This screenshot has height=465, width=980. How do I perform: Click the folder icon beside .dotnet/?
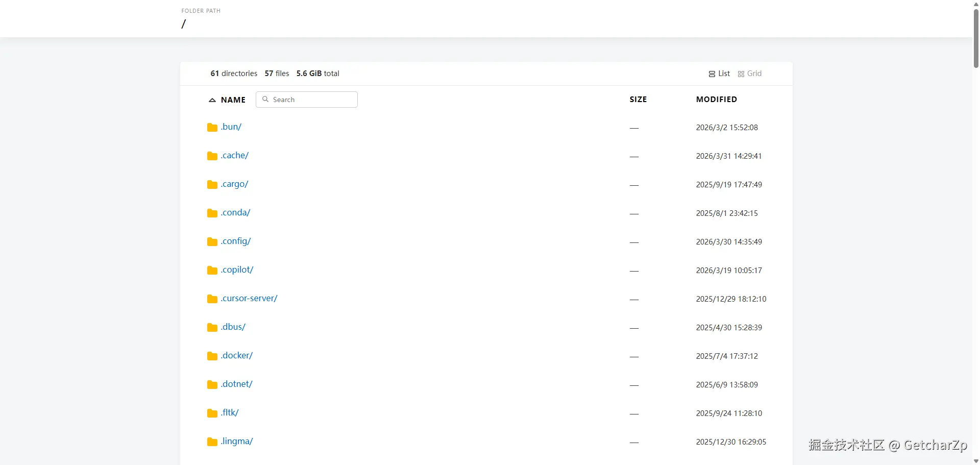pyautogui.click(x=212, y=384)
